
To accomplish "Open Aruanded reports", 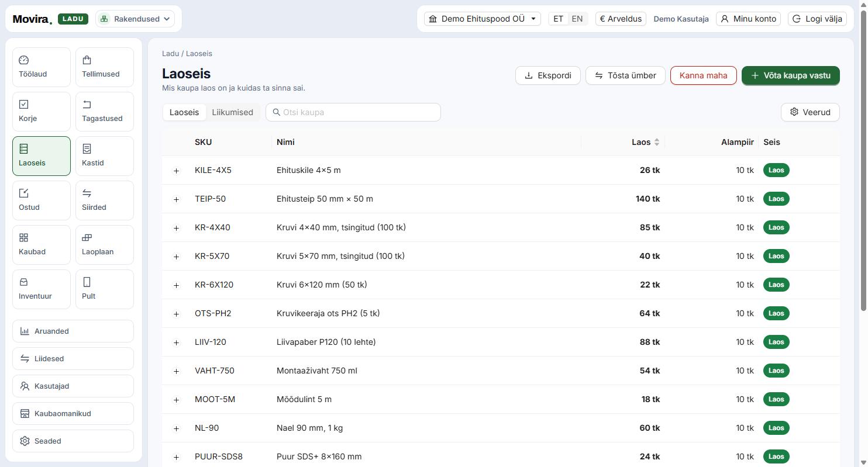I will 73,331.
